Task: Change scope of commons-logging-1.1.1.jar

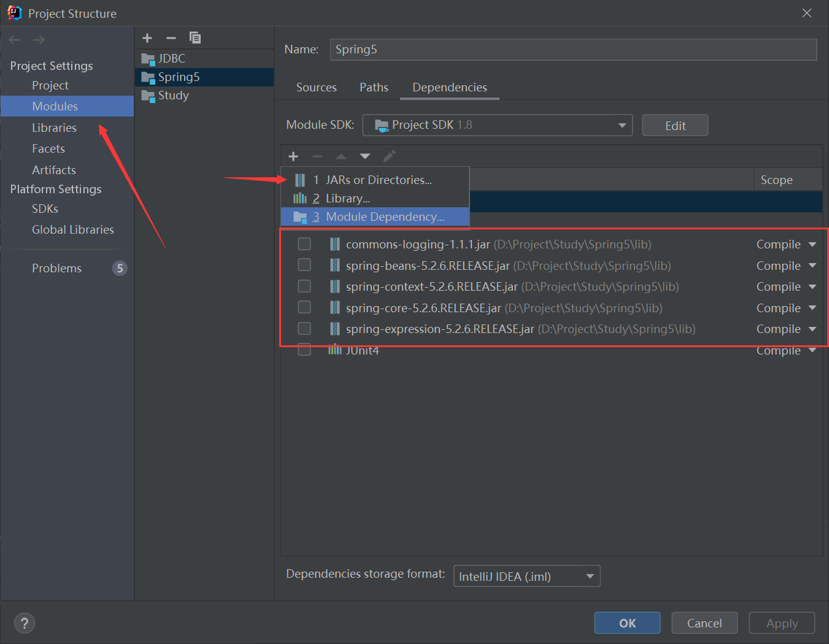Action: point(786,244)
